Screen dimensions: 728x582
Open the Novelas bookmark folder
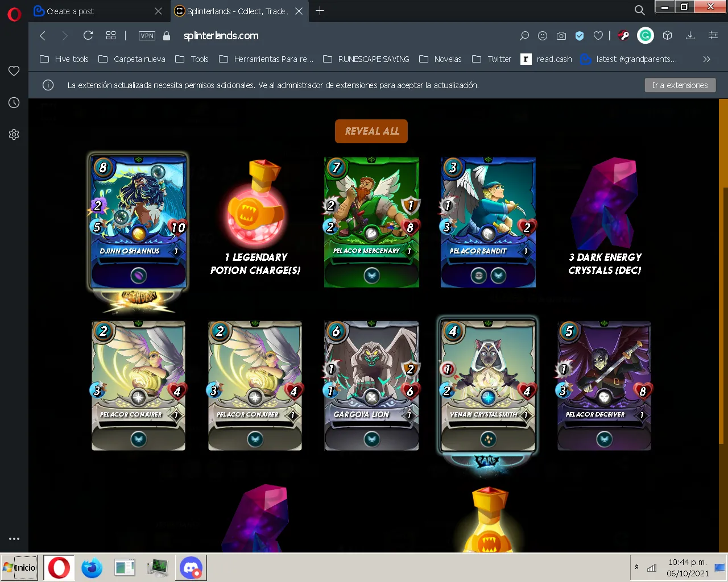pos(440,59)
